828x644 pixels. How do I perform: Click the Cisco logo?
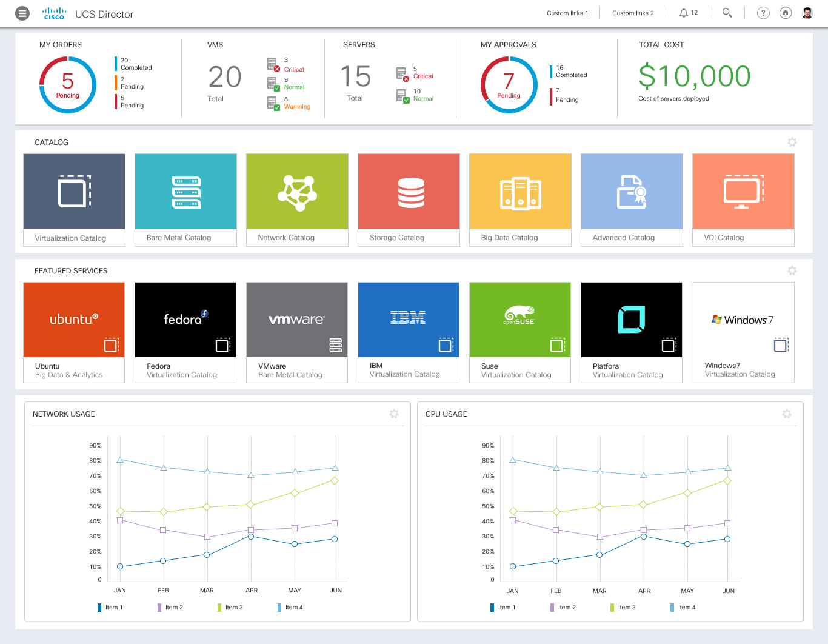click(54, 13)
